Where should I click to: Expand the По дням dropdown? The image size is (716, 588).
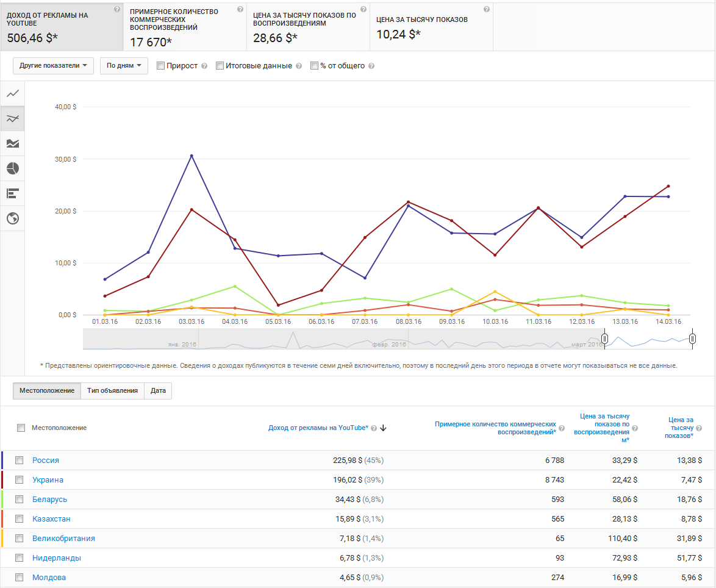(124, 66)
